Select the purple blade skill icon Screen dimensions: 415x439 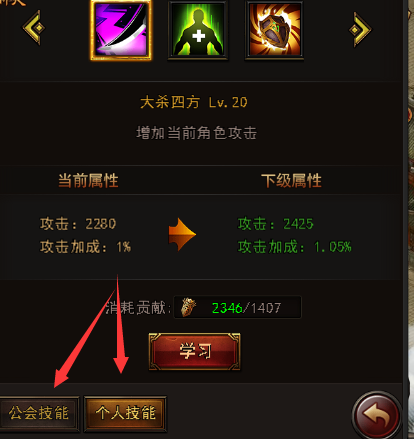pos(121,30)
